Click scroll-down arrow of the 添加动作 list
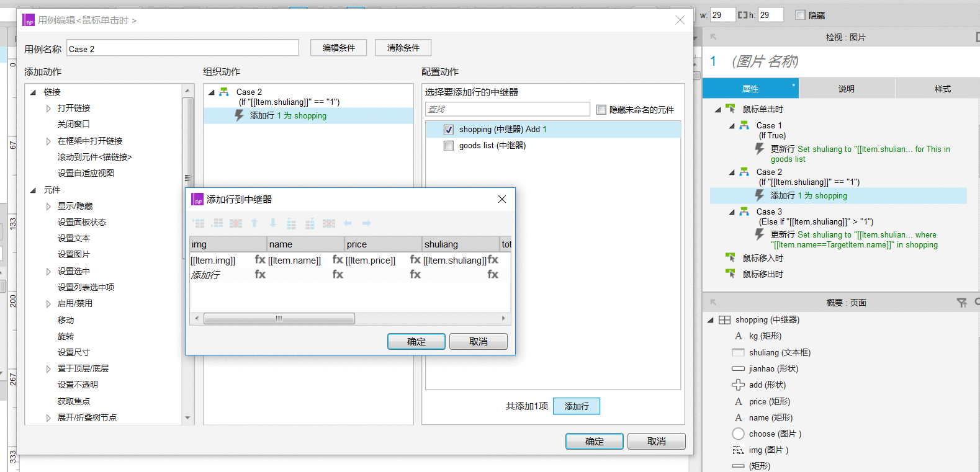Screen dimensions: 980x472 click(188, 418)
